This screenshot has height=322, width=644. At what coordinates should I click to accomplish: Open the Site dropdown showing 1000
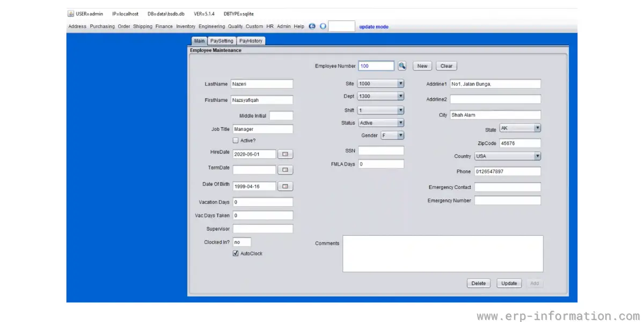[x=380, y=83]
